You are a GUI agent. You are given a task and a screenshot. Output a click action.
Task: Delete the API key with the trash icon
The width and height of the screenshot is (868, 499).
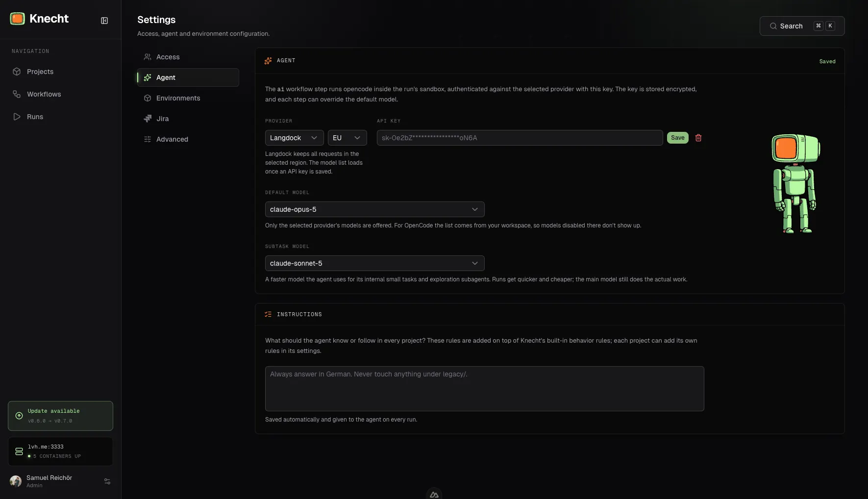click(698, 138)
